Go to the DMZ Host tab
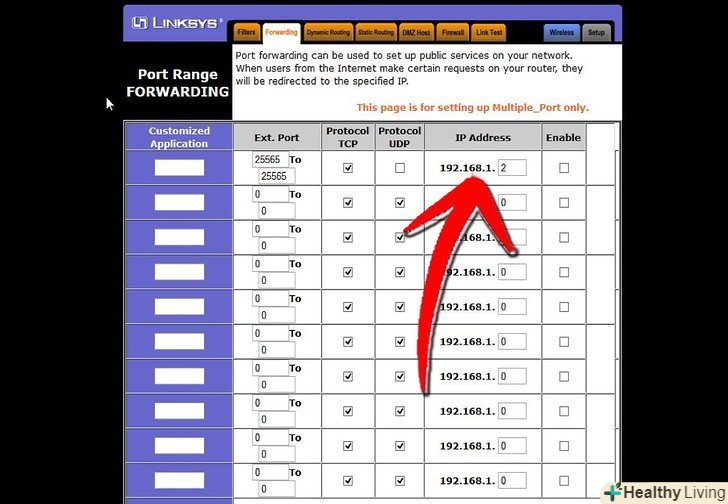 pos(416,32)
